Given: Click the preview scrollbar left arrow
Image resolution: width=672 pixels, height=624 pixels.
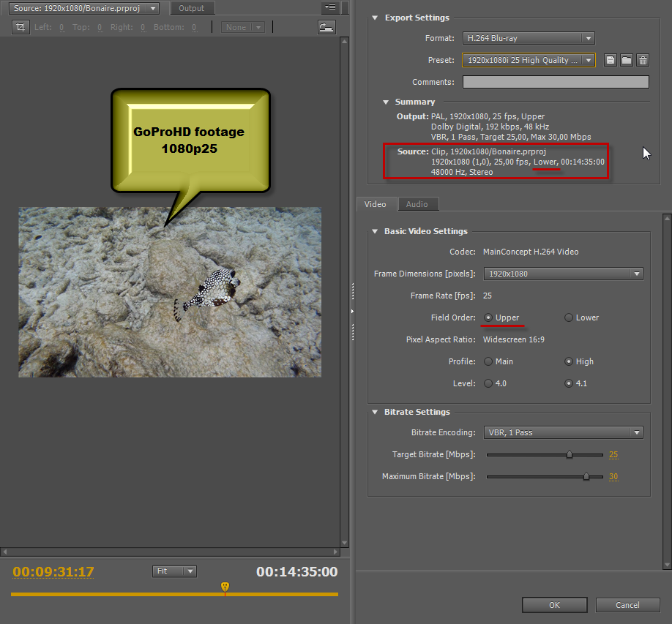Looking at the screenshot, I should click(4, 551).
